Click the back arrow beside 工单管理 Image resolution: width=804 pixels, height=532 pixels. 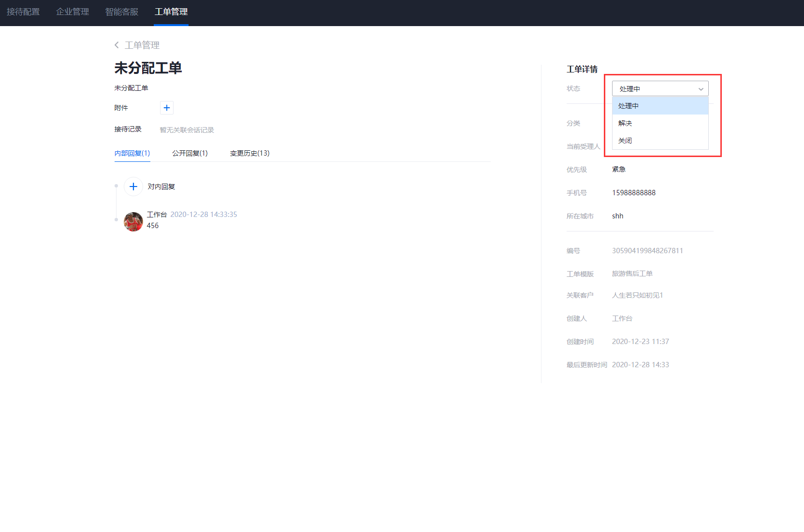pyautogui.click(x=117, y=45)
